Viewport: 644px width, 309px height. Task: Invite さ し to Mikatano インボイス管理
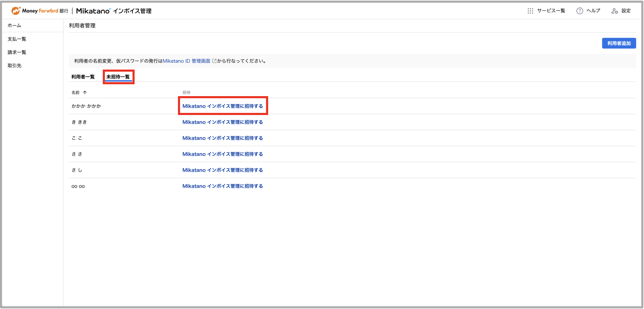click(223, 170)
